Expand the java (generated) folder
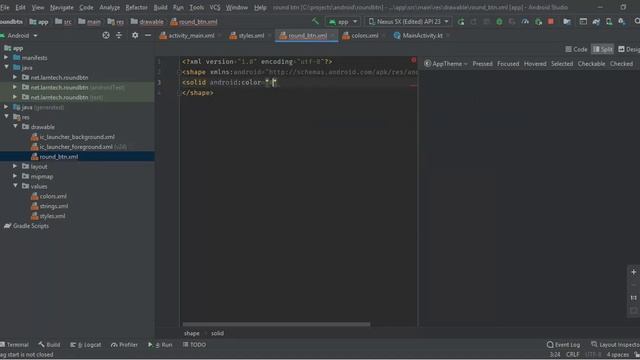 pos(6,107)
